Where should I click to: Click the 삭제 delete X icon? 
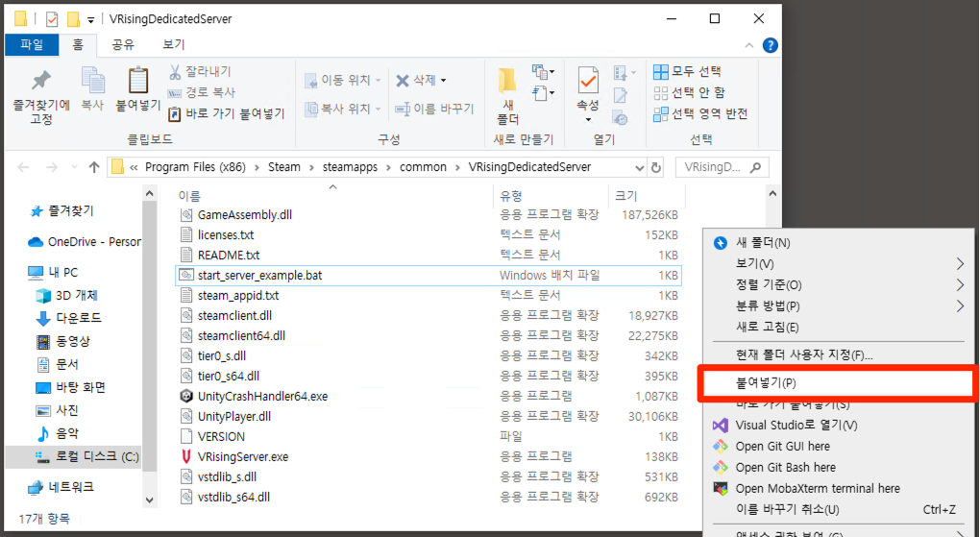[x=403, y=80]
